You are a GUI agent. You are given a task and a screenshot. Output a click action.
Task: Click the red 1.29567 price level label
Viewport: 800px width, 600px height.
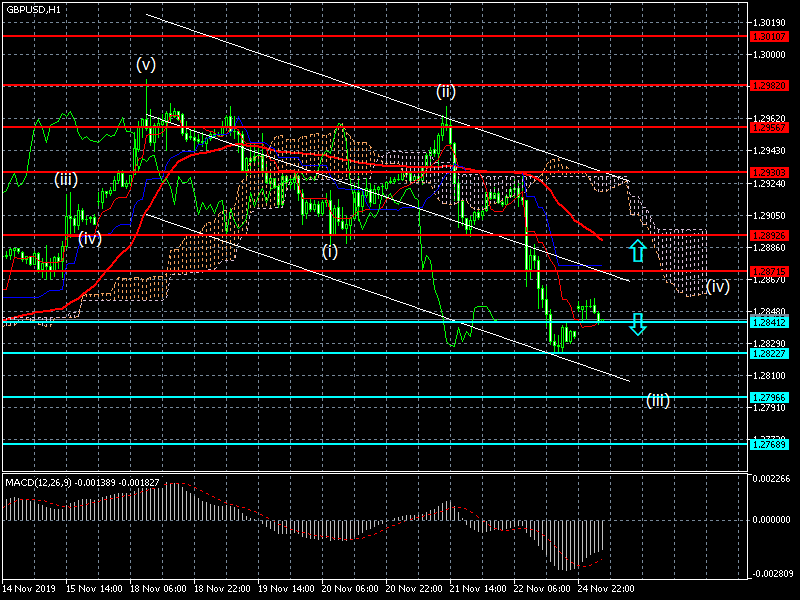coord(769,128)
